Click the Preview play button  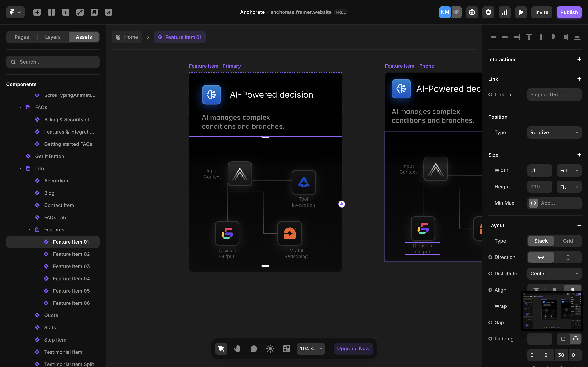coord(521,12)
